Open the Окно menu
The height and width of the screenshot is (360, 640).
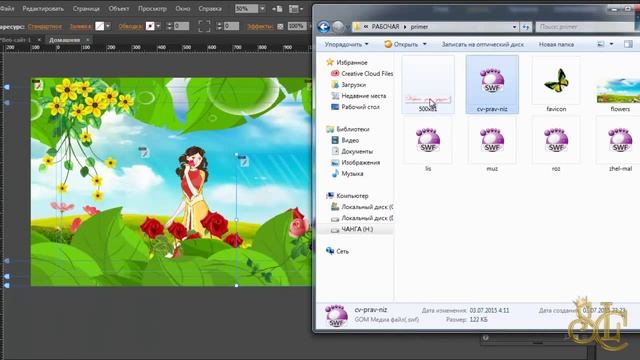coord(182,8)
